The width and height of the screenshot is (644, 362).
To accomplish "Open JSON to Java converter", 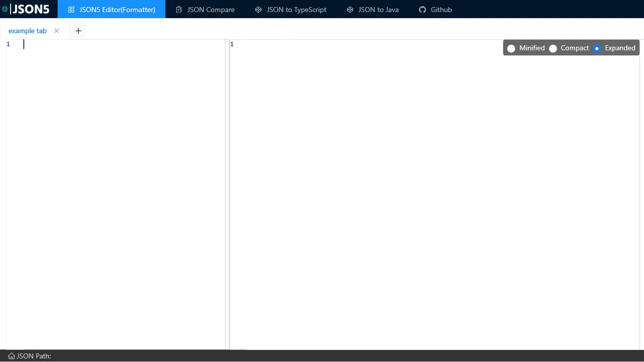I will pos(373,9).
